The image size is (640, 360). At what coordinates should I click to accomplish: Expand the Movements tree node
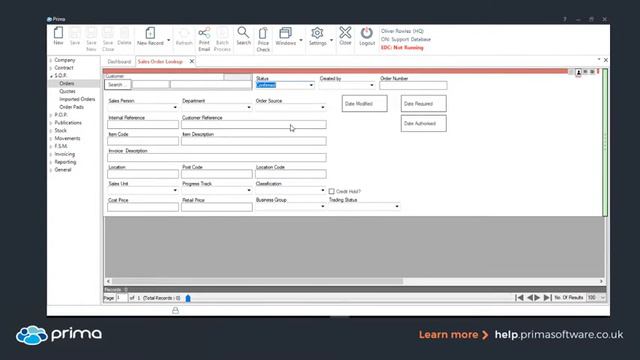point(51,139)
